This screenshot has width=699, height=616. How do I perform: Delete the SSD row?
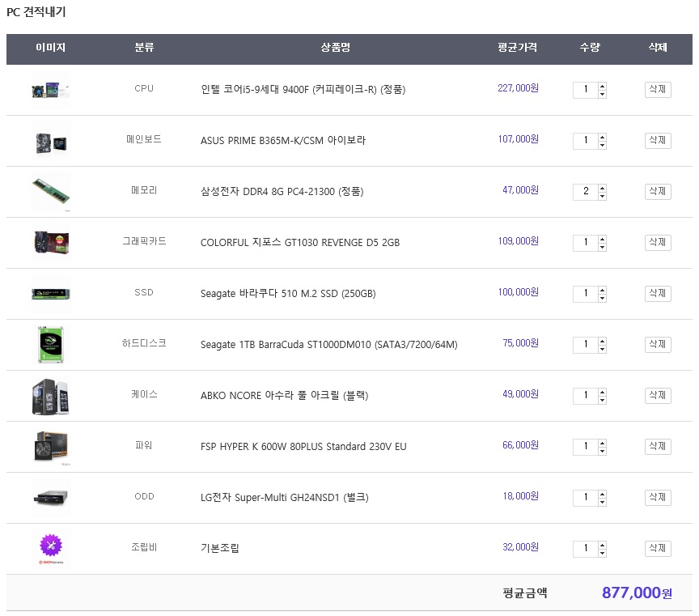click(x=658, y=293)
